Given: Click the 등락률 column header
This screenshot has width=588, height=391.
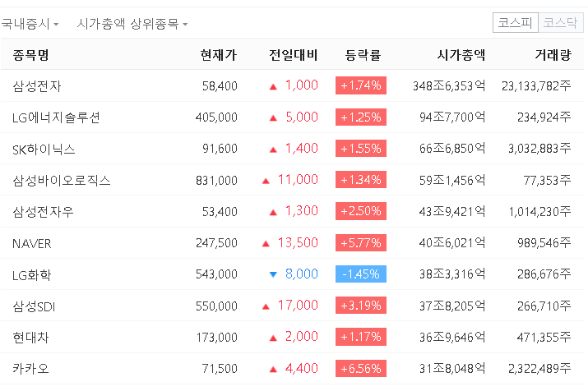Looking at the screenshot, I should (363, 56).
